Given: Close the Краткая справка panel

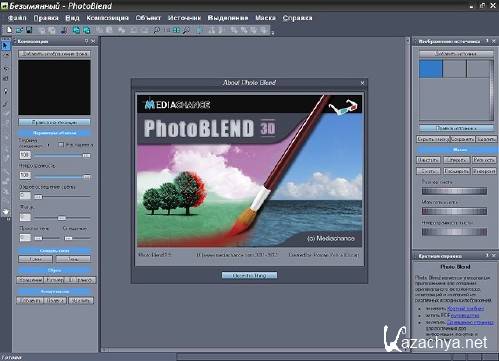Looking at the screenshot, I should pos(494,256).
